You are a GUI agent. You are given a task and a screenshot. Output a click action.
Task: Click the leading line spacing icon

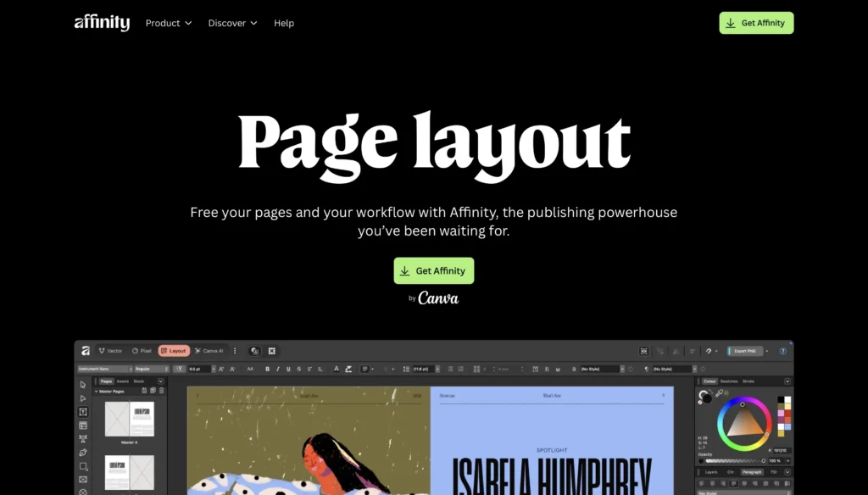click(406, 369)
